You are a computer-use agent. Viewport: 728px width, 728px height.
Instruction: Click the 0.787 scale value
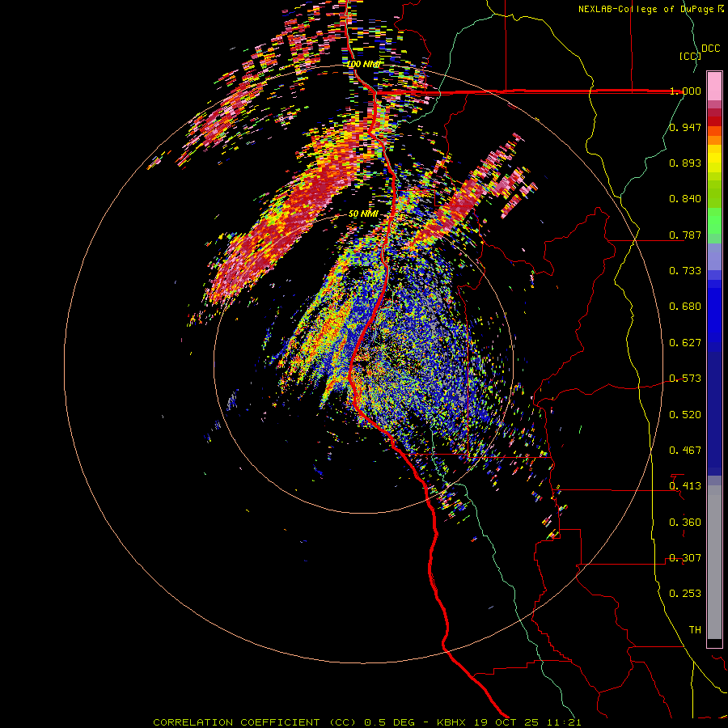click(685, 235)
